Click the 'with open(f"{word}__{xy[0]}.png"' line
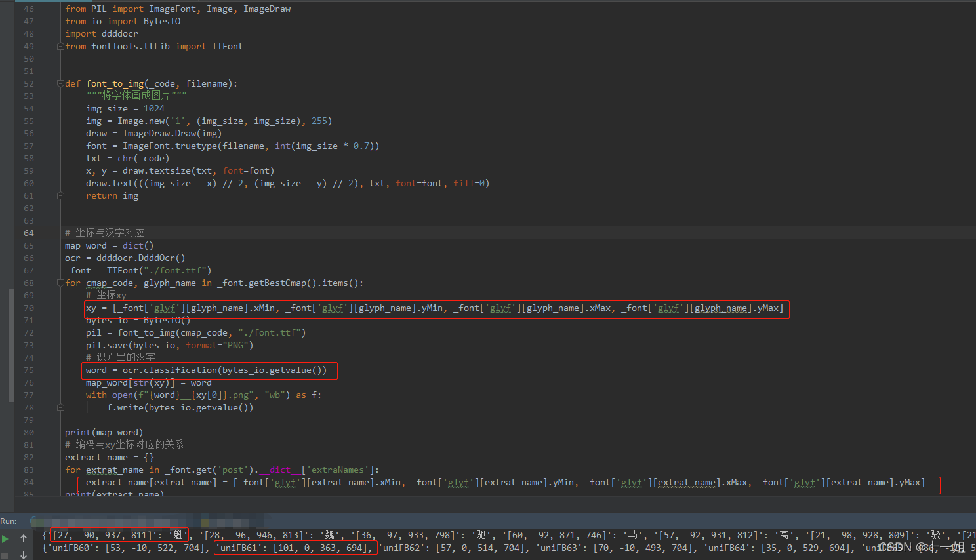The image size is (976, 560). [x=203, y=395]
